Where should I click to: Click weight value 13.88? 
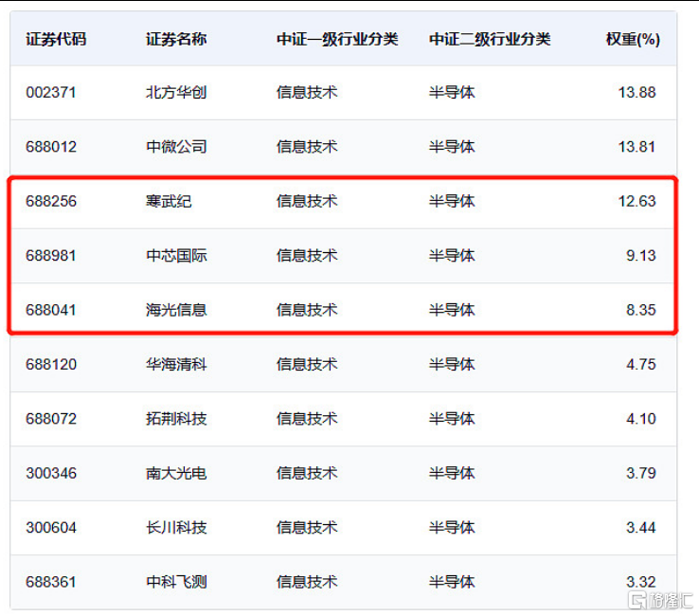pos(636,92)
